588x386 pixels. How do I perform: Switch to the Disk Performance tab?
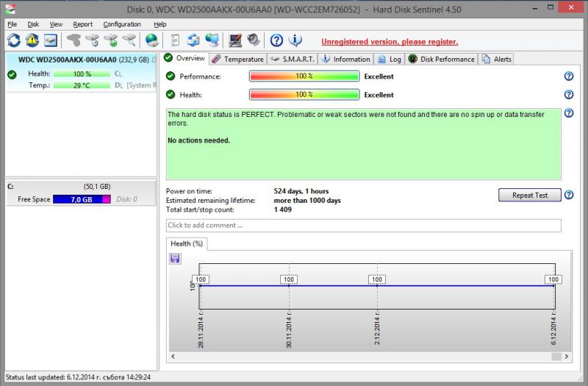pos(442,60)
